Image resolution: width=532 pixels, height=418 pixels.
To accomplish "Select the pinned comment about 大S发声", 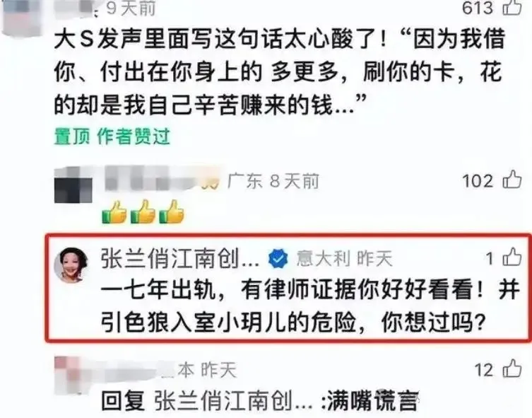I will 280,72.
